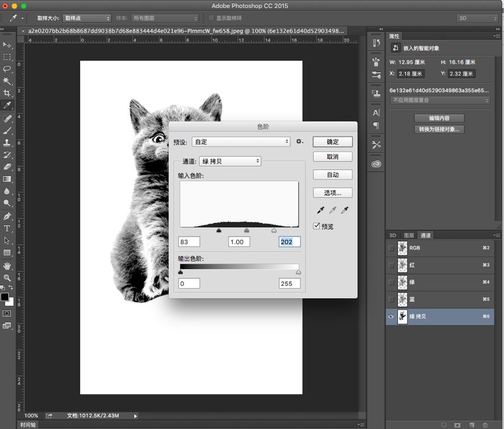Click the 转换为链接对象... button
This screenshot has height=429, width=504.
pos(439,129)
